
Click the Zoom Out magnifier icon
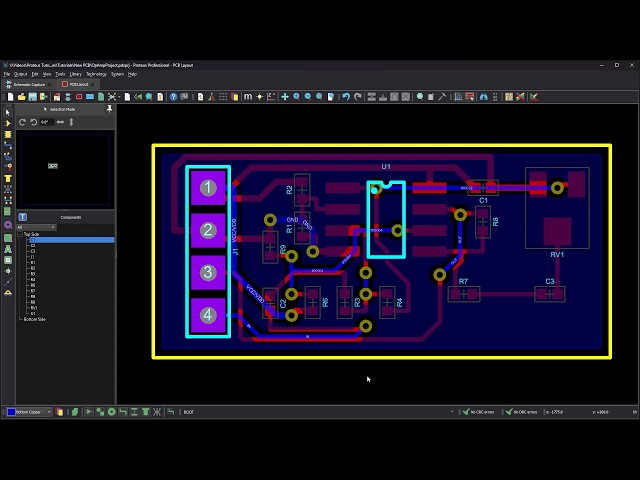pyautogui.click(x=308, y=97)
